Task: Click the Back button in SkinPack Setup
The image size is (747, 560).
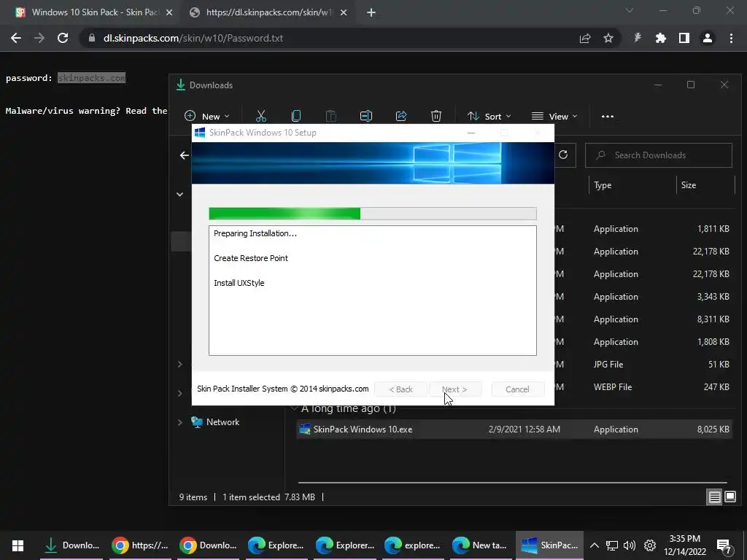Action: coord(400,389)
